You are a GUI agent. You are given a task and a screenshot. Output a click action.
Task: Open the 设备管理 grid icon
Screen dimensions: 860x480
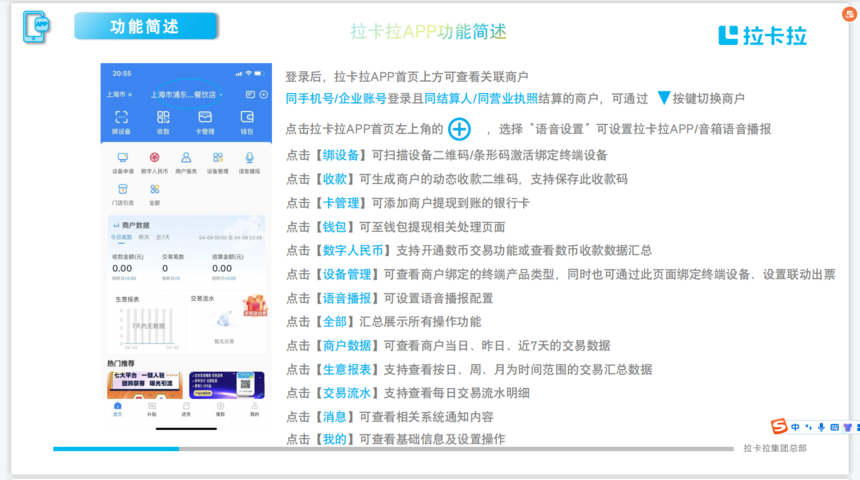[x=218, y=158]
